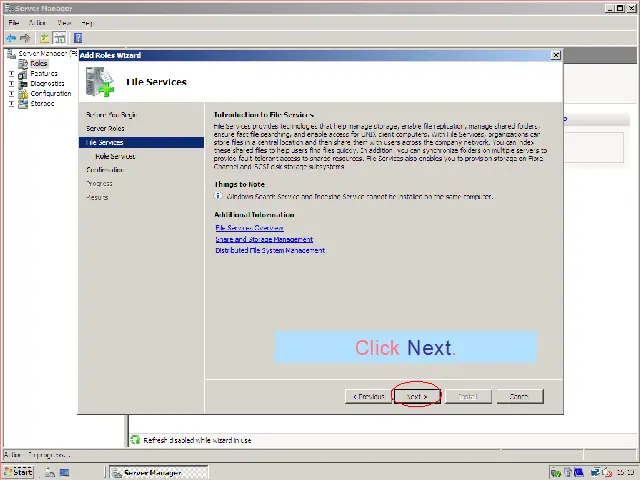Click the Storage node icon in the tree
Viewport: 640px width, 480px height.
tap(23, 104)
